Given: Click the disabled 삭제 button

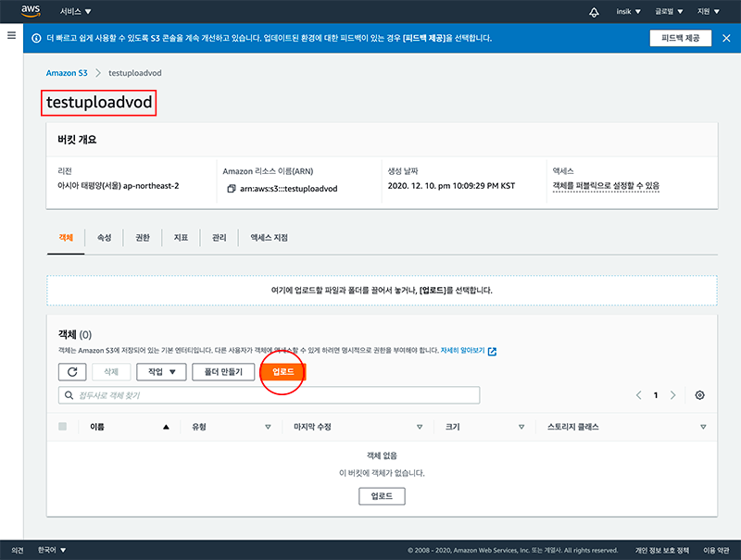Looking at the screenshot, I should [111, 372].
